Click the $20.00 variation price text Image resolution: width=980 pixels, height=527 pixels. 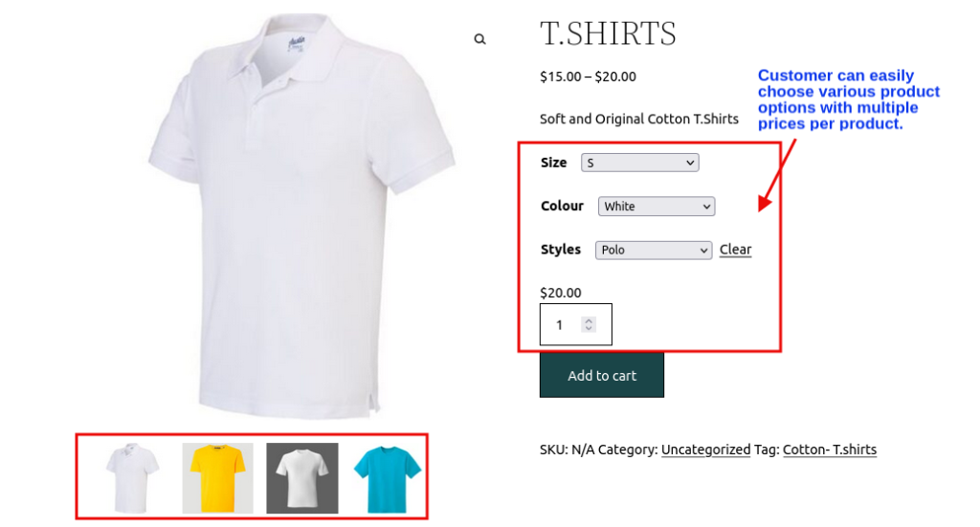coord(561,293)
